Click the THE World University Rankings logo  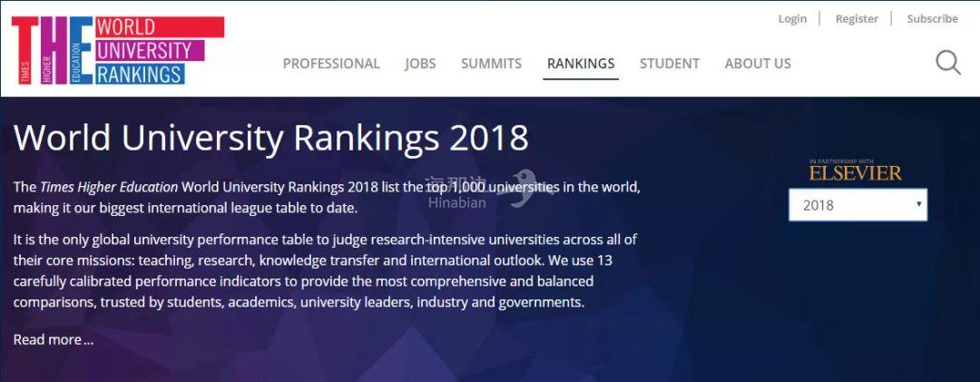(117, 51)
